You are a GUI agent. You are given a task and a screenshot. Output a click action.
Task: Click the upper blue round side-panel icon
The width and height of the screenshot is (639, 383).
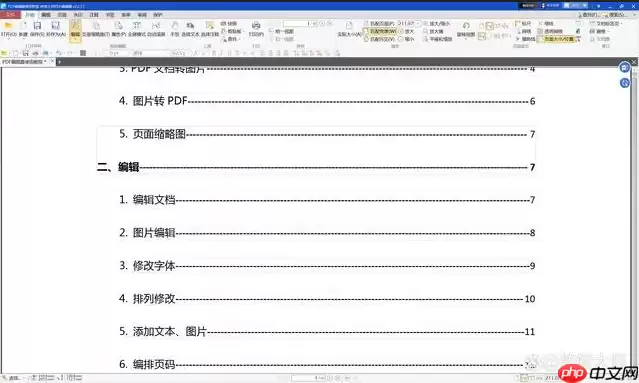tap(624, 68)
